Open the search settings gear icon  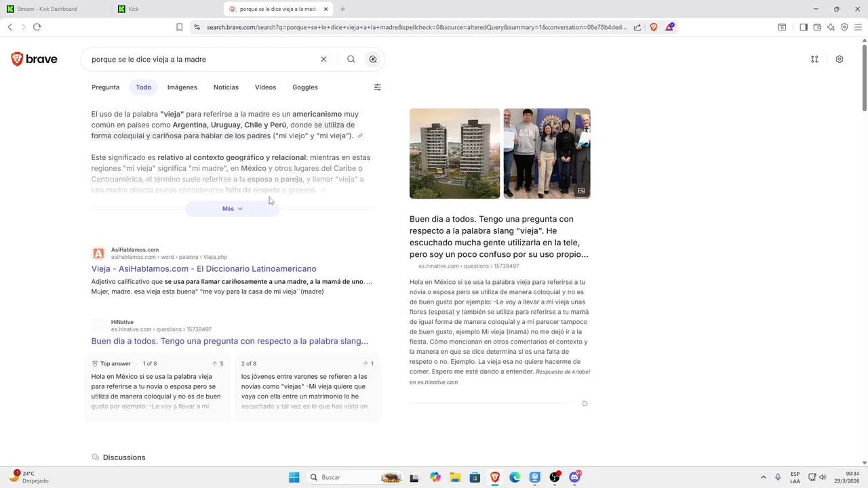click(x=840, y=59)
